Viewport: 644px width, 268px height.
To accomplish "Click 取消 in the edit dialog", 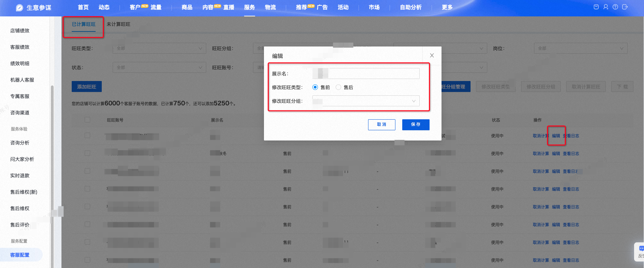I will 382,124.
